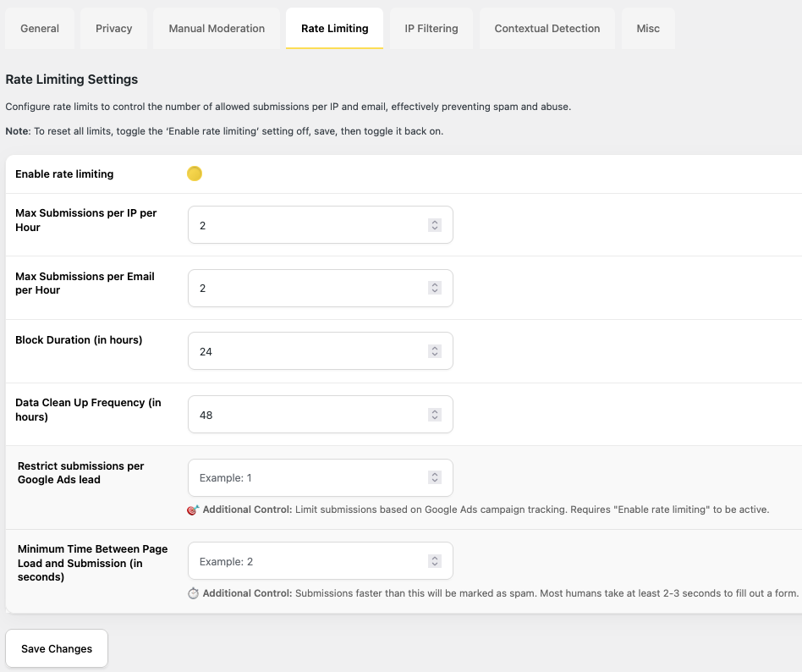This screenshot has height=672, width=802.
Task: Decrease Max Submissions per Email per Hour
Action: [435, 290]
